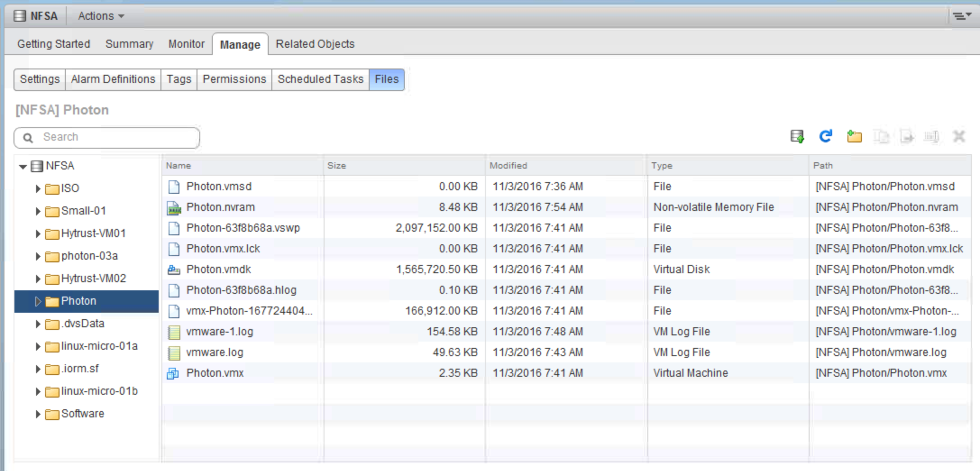Click the Photon.nvram memory file icon
The image size is (980, 471).
(x=174, y=207)
